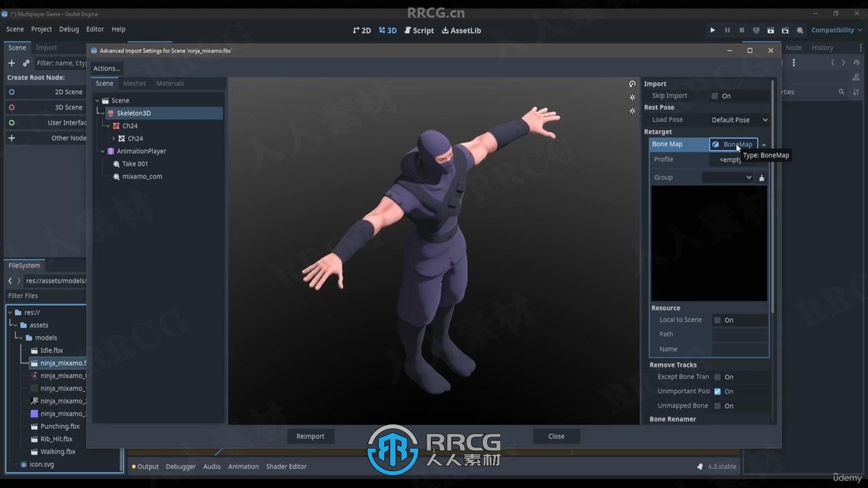
Task: Switch to the Materials tab
Action: coord(170,83)
